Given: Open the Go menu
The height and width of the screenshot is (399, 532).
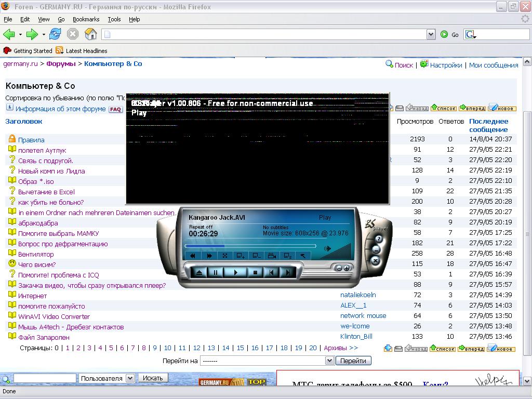Looking at the screenshot, I should [61, 19].
